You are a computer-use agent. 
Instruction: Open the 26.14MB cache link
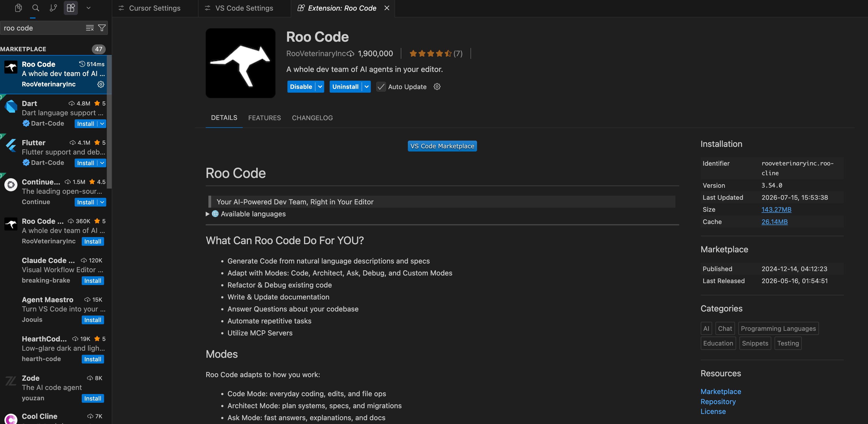click(x=775, y=222)
